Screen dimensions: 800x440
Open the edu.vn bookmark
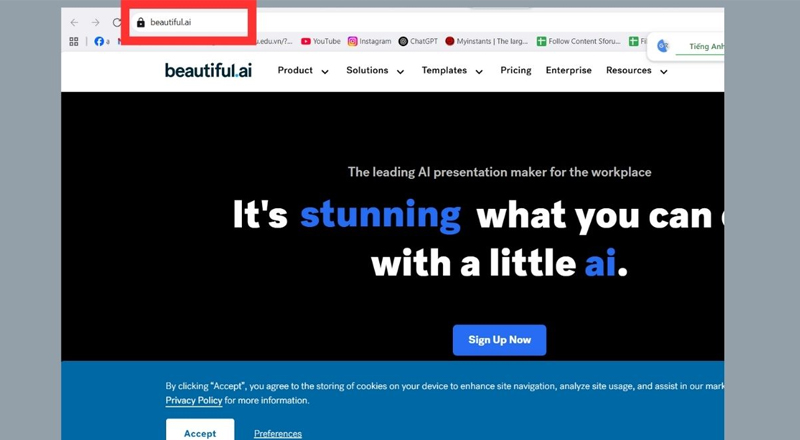pyautogui.click(x=274, y=41)
